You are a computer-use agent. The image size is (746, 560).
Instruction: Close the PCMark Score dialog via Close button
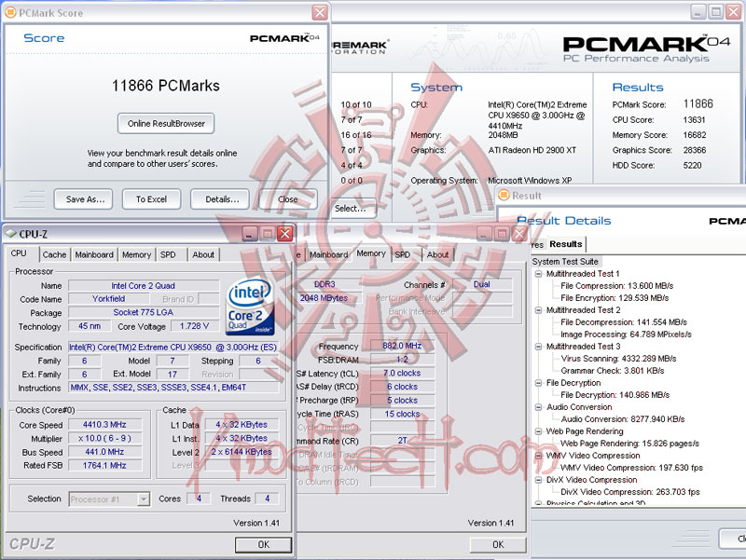(x=288, y=199)
